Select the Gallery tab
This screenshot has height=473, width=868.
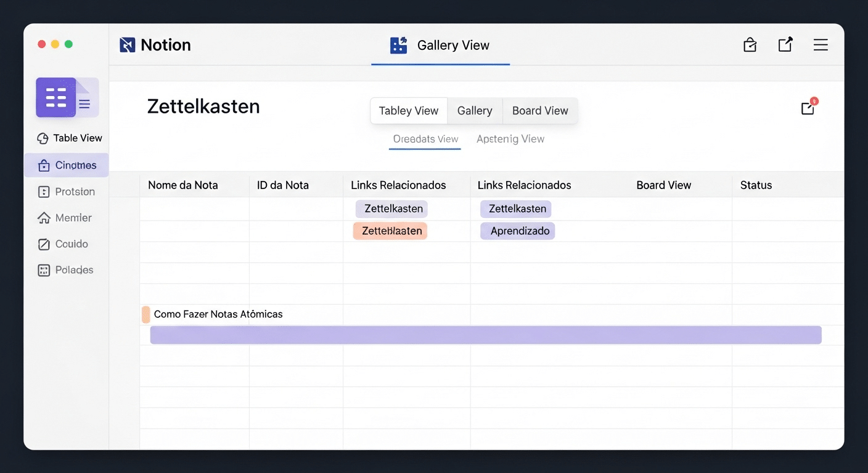pyautogui.click(x=475, y=111)
